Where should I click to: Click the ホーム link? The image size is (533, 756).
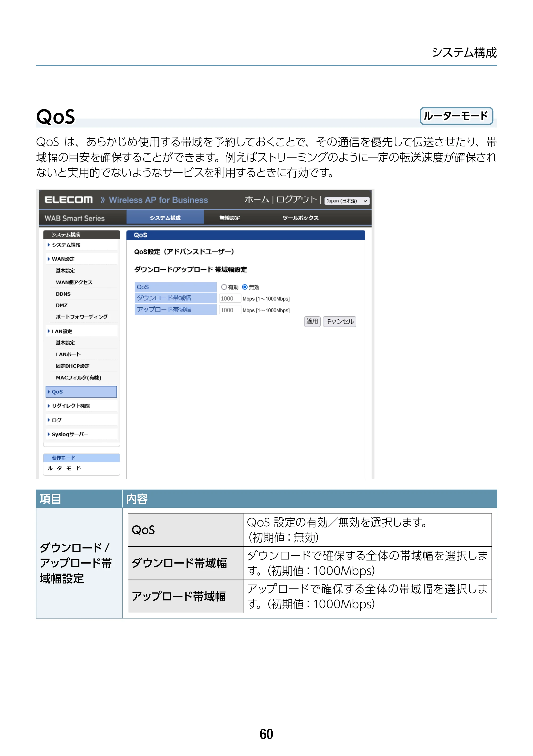pos(257,200)
